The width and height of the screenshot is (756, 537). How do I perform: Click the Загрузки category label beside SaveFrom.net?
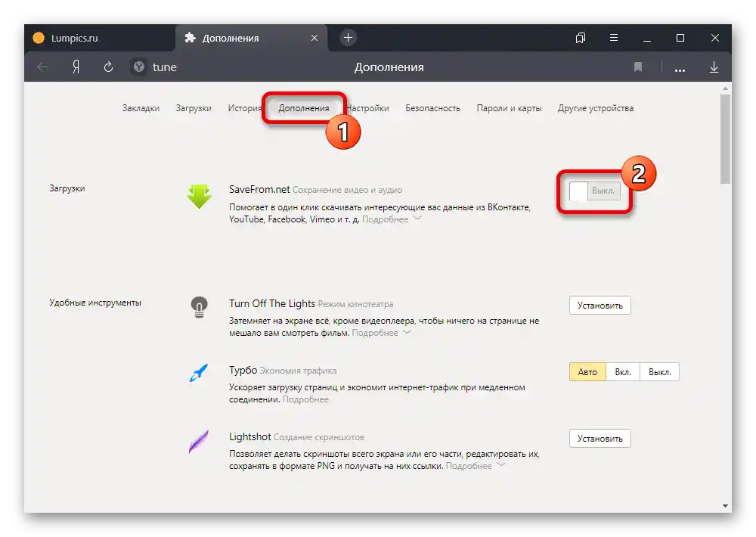[x=67, y=188]
